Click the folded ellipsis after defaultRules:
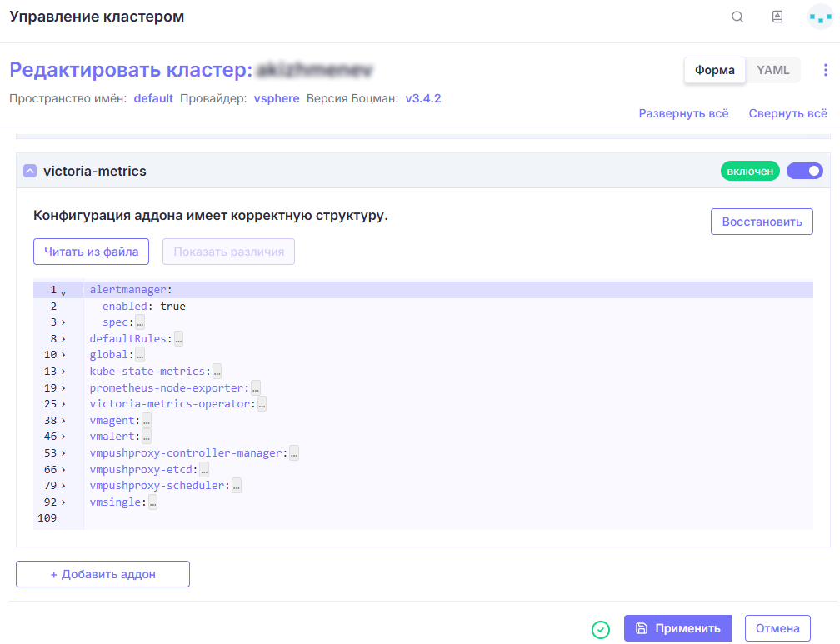The height and width of the screenshot is (644, 840). 178,338
